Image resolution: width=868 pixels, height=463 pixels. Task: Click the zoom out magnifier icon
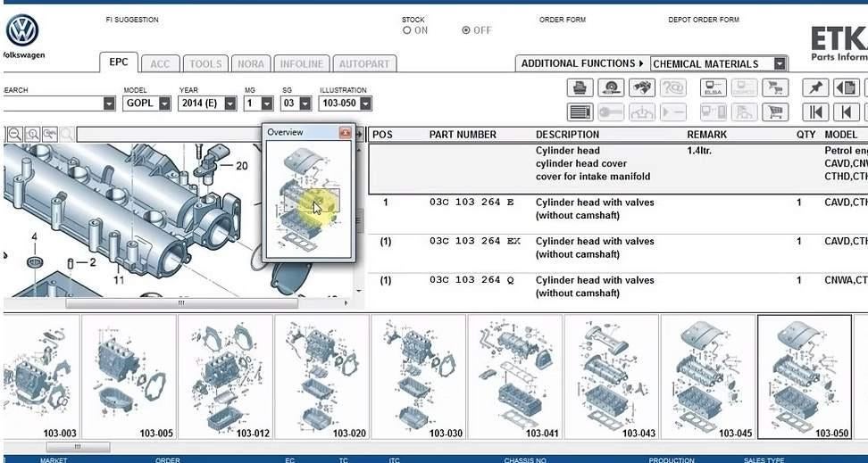click(15, 134)
